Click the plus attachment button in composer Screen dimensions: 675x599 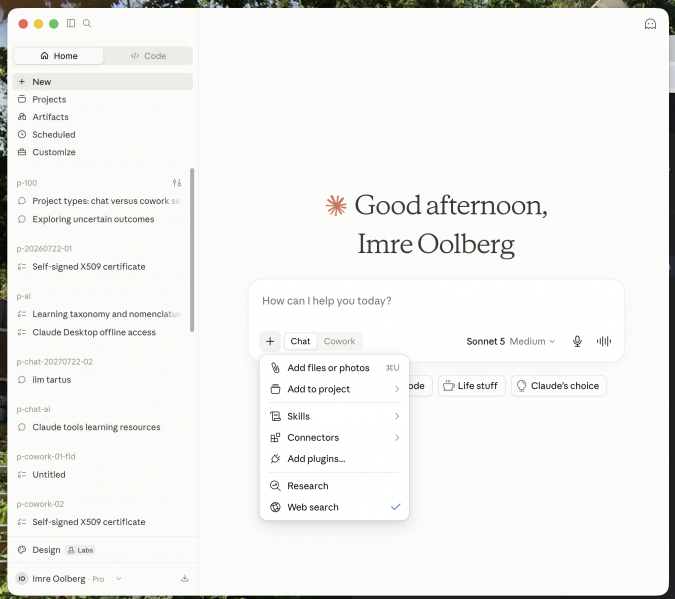pos(270,341)
